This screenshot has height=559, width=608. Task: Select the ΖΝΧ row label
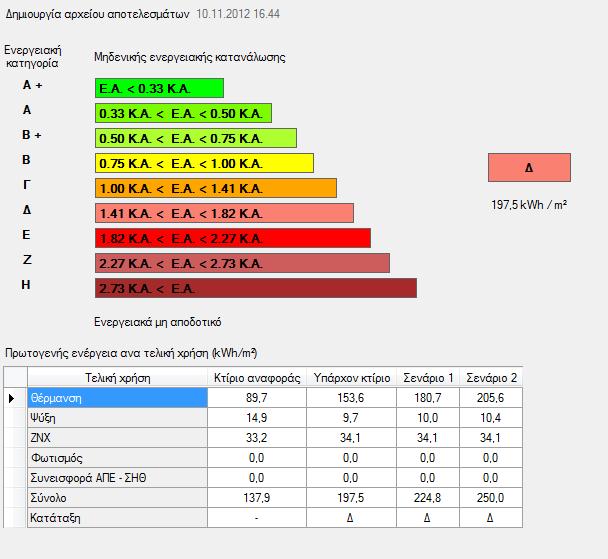tap(117, 438)
